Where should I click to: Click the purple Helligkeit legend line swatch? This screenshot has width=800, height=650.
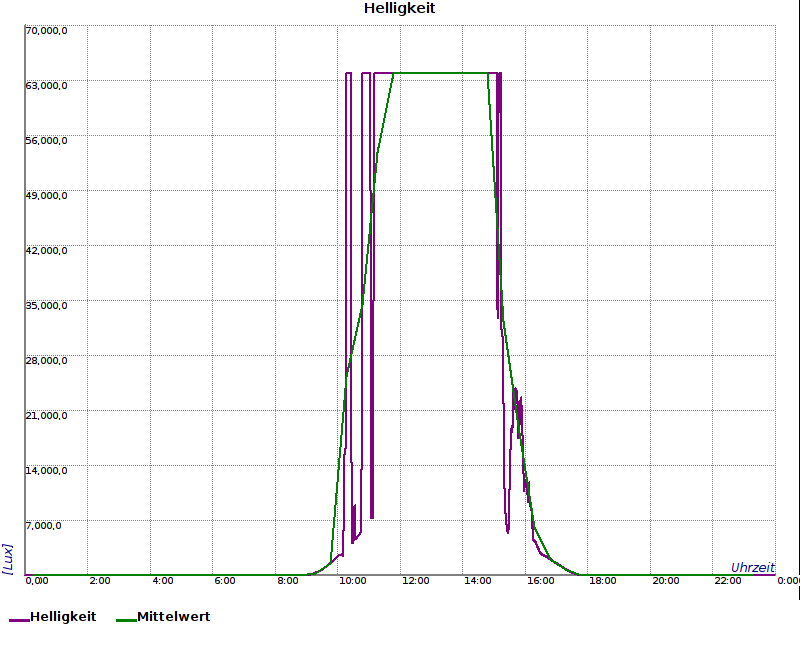[x=19, y=620]
